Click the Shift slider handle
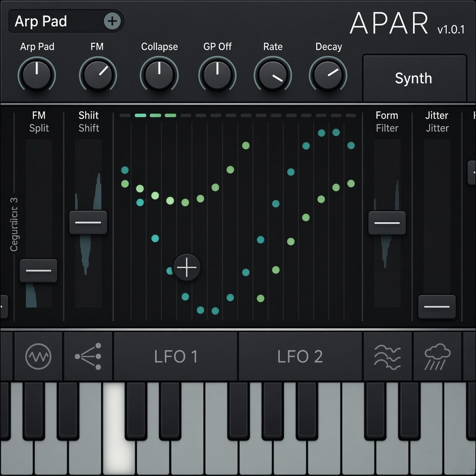 88,222
